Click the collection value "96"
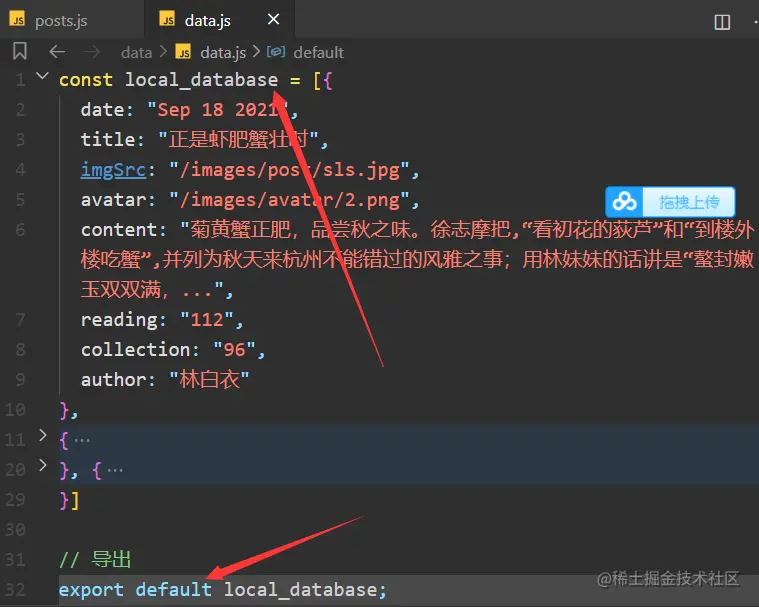The height and width of the screenshot is (607, 759). tap(234, 350)
